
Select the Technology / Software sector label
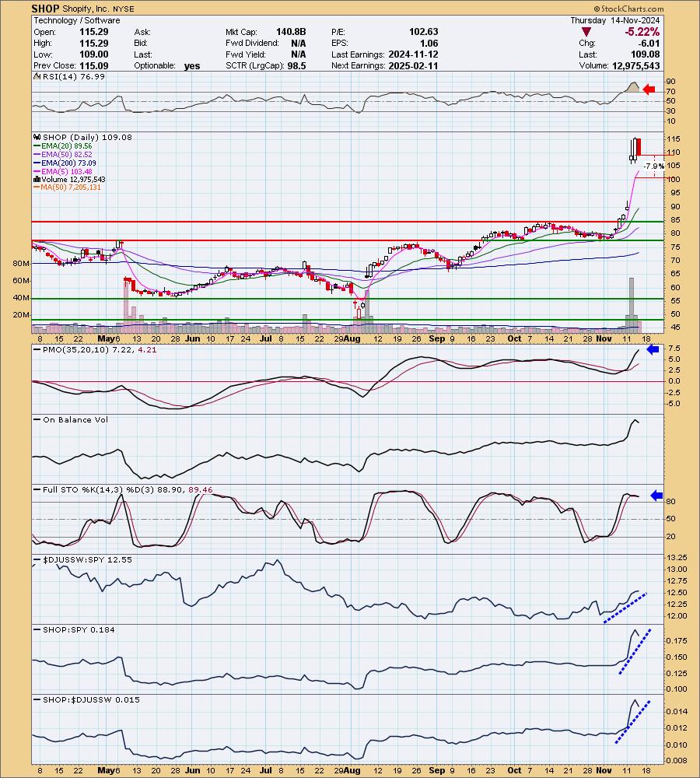[77, 20]
